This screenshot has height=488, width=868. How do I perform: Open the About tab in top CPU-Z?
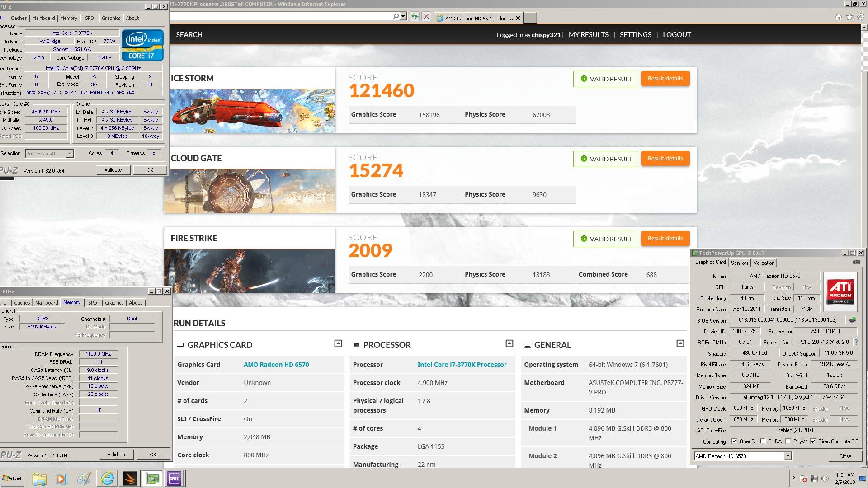[132, 18]
